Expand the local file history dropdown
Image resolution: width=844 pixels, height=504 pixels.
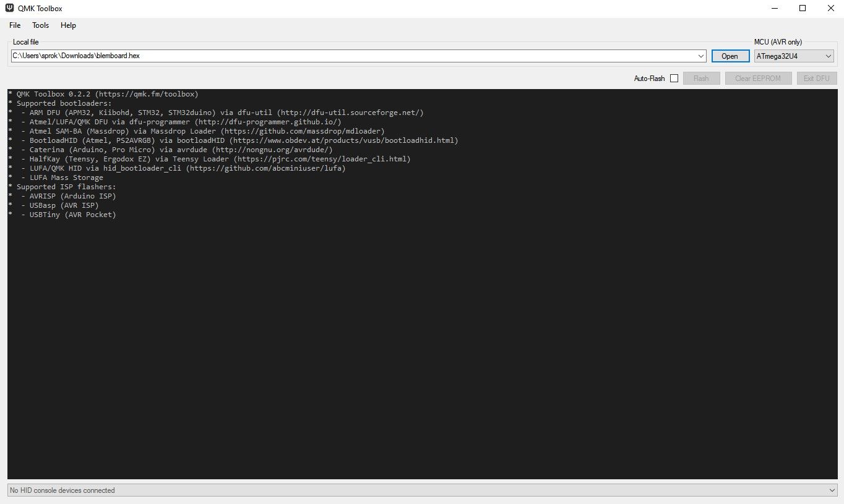[x=702, y=56]
